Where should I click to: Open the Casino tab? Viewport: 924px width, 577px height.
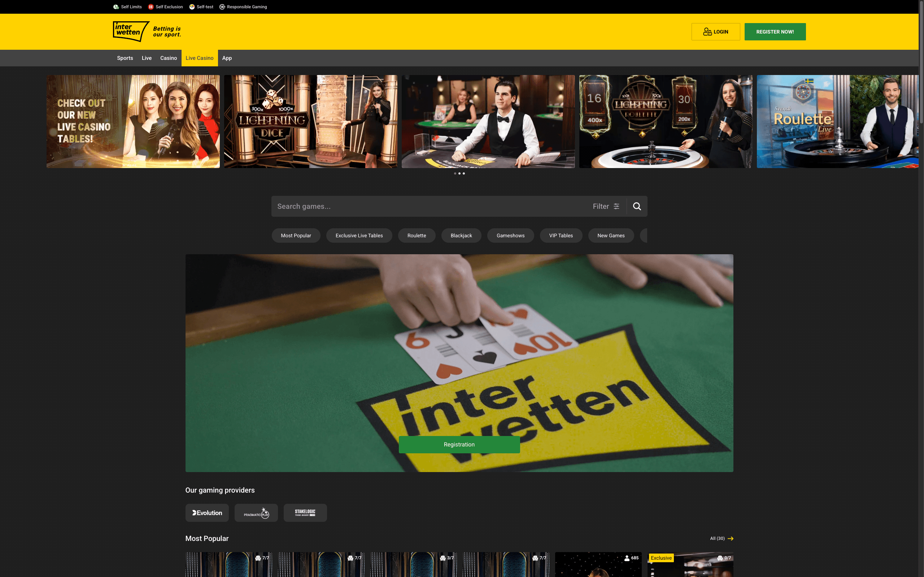point(169,58)
